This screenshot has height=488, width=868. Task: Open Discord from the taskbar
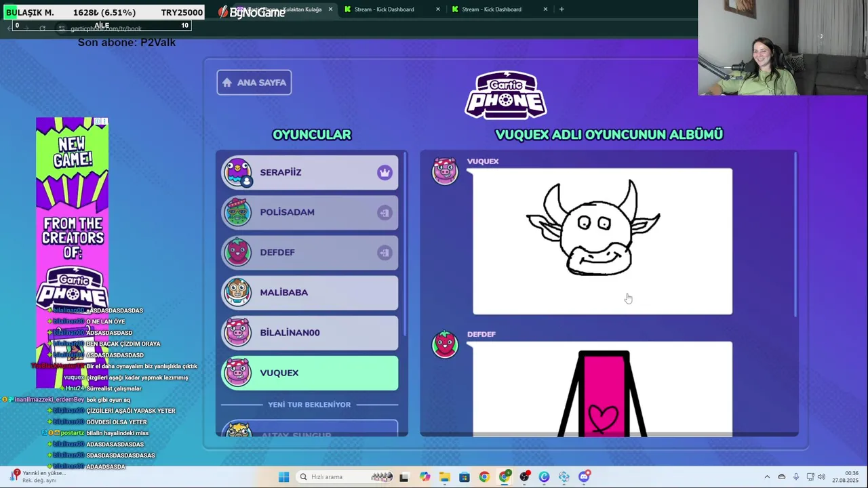coord(584,477)
